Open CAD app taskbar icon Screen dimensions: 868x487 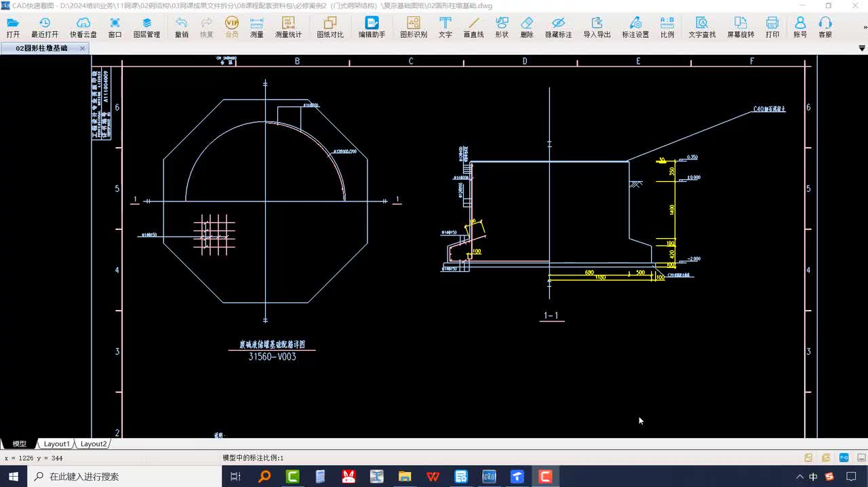coord(489,476)
